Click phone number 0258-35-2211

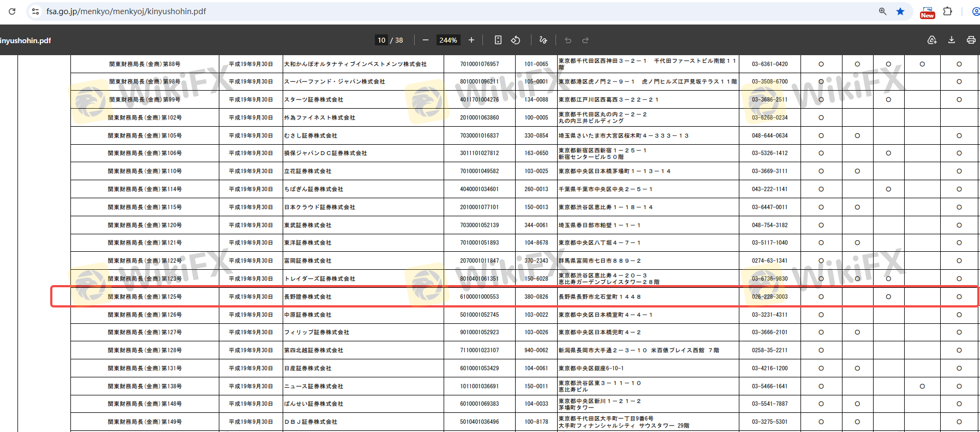click(770, 350)
